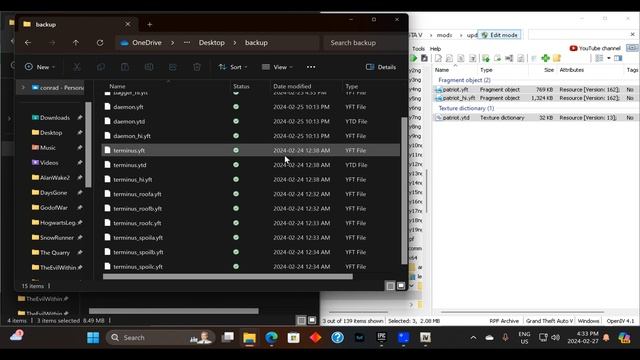
Task: Click the new folder icon in OpenIV toolbar
Action: 557,58
